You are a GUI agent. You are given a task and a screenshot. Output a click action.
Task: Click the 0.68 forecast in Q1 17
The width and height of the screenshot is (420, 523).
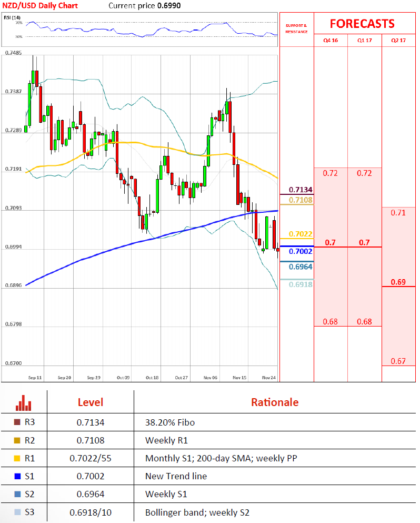pyautogui.click(x=364, y=321)
